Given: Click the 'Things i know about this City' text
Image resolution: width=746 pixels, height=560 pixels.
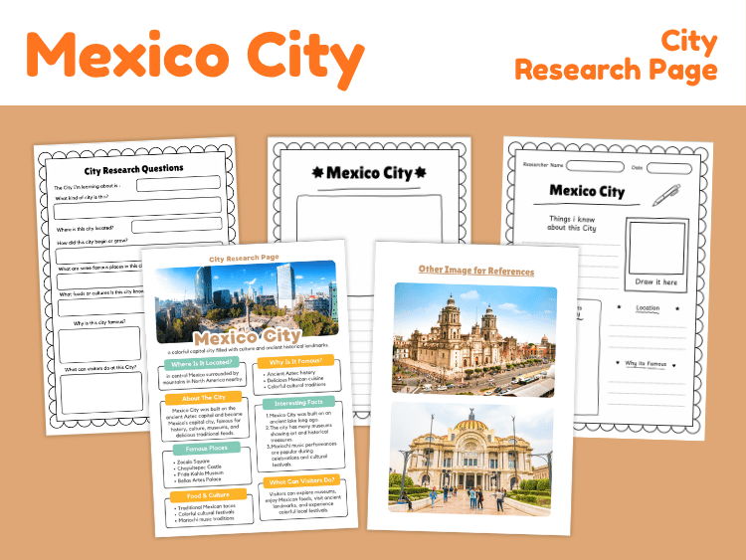Looking at the screenshot, I should (x=572, y=224).
